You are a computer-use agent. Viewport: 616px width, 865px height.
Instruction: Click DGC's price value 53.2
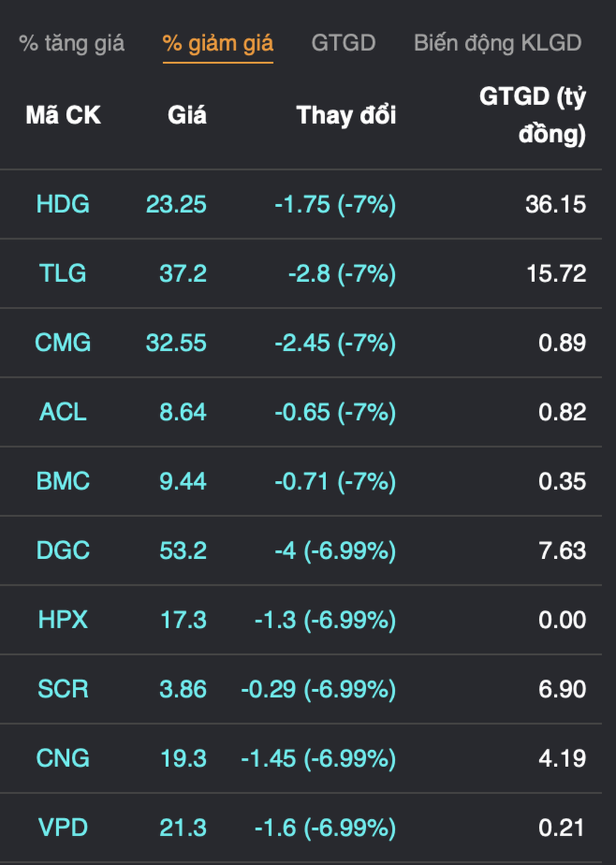point(182,551)
